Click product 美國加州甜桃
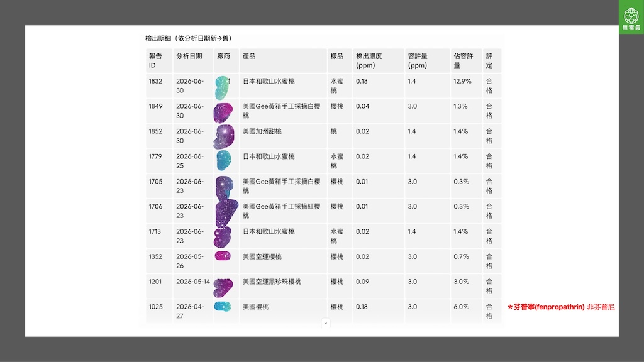Viewport: 644px width, 362px height. 262,131
